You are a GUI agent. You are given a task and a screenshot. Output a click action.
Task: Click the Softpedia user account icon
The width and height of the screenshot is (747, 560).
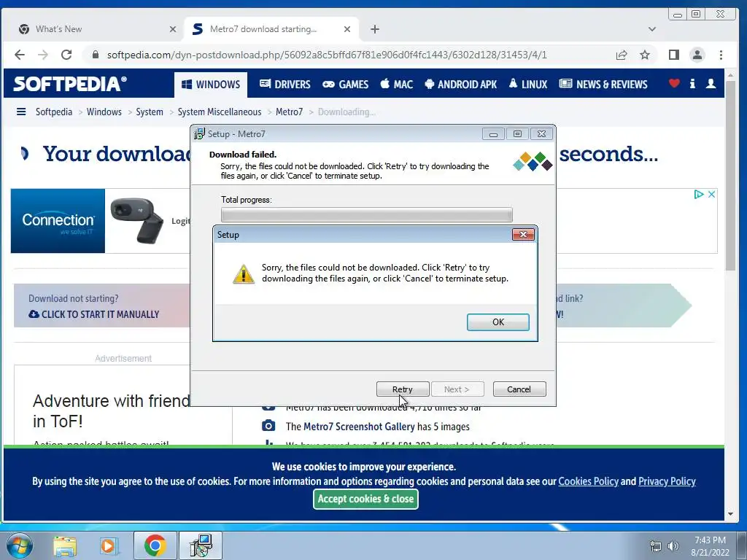[x=711, y=84]
